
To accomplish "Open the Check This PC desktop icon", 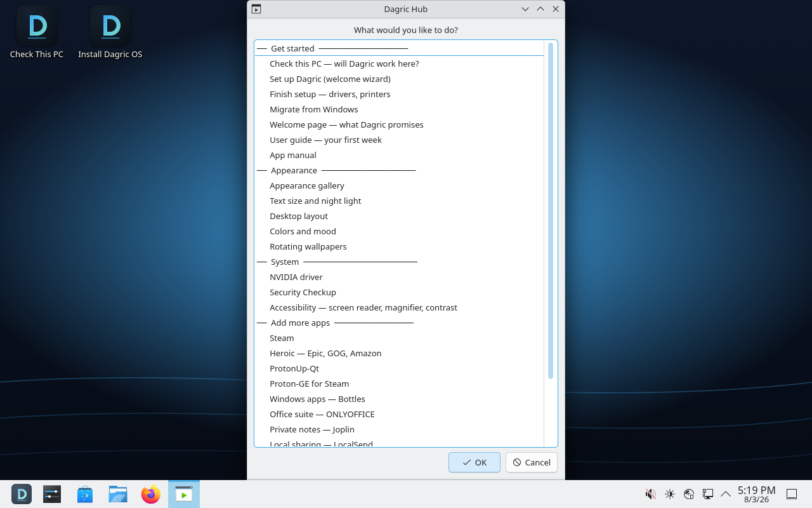I will (x=37, y=33).
